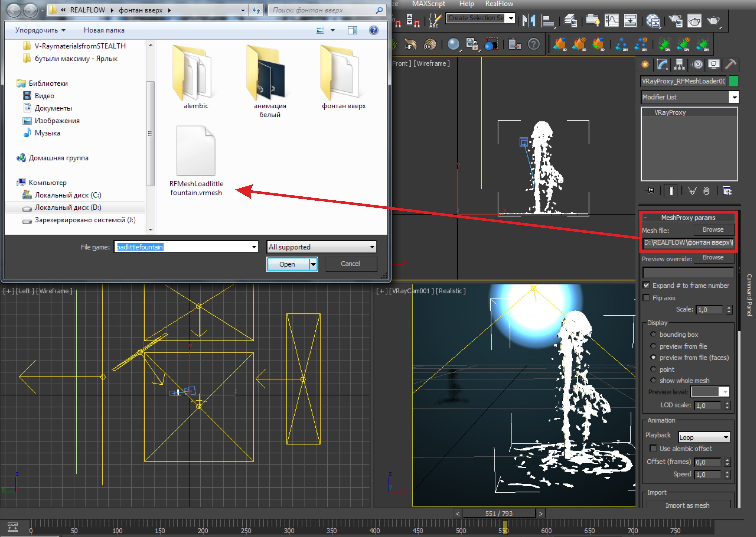The image size is (756, 537).
Task: Toggle Expand # to frame number checkbox
Action: pos(647,285)
